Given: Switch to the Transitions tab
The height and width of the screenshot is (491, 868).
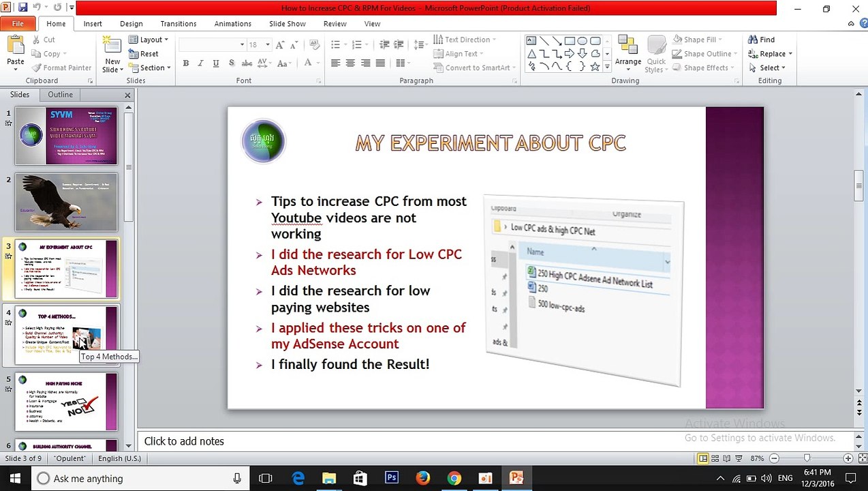Looking at the screenshot, I should (179, 23).
